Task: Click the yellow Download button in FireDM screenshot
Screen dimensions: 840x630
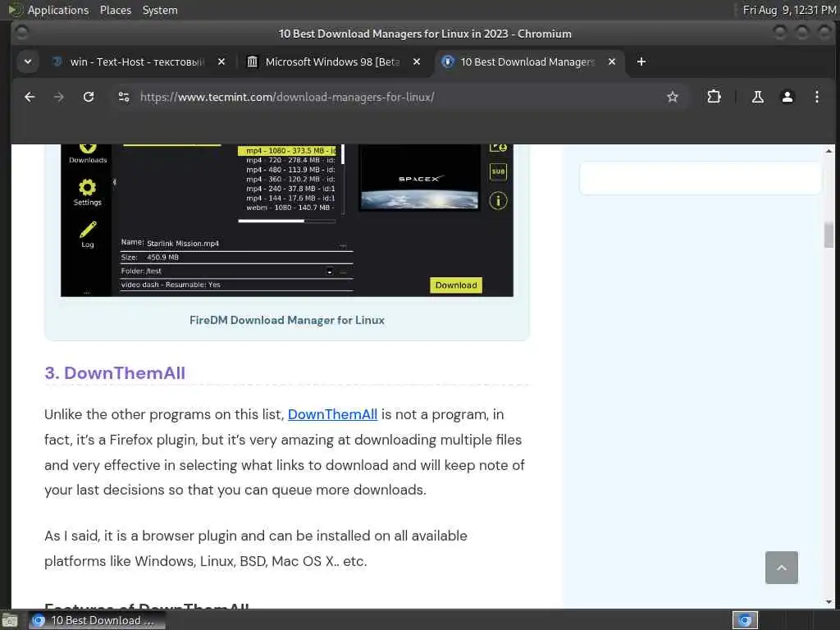Action: (456, 285)
